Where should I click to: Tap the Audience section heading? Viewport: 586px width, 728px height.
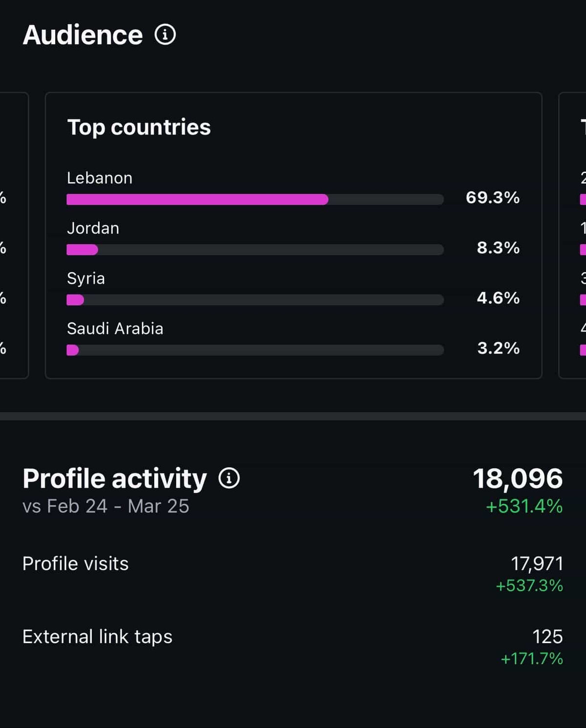(83, 35)
